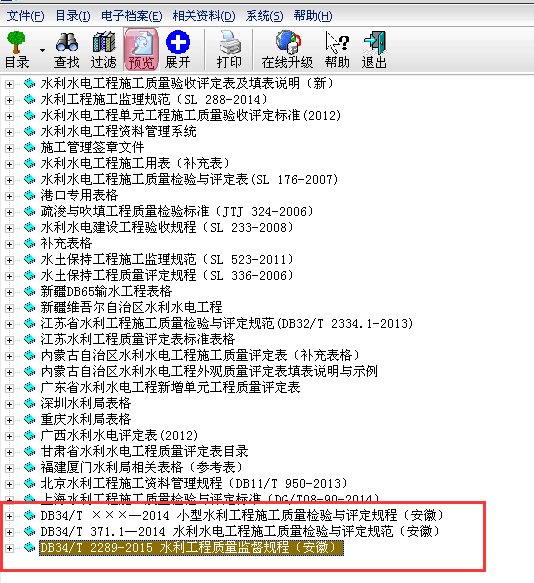
Task: Open the 查找 binoculars search tool
Action: 67,50
